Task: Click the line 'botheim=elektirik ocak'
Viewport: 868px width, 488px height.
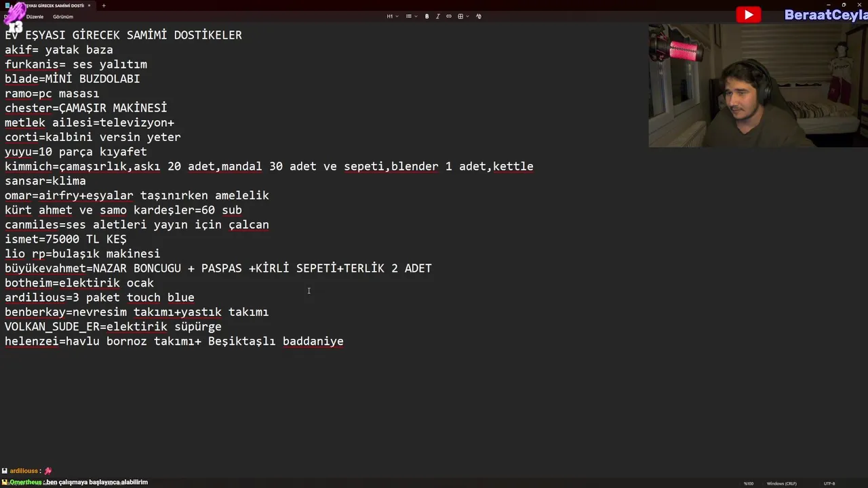Action: tap(79, 283)
